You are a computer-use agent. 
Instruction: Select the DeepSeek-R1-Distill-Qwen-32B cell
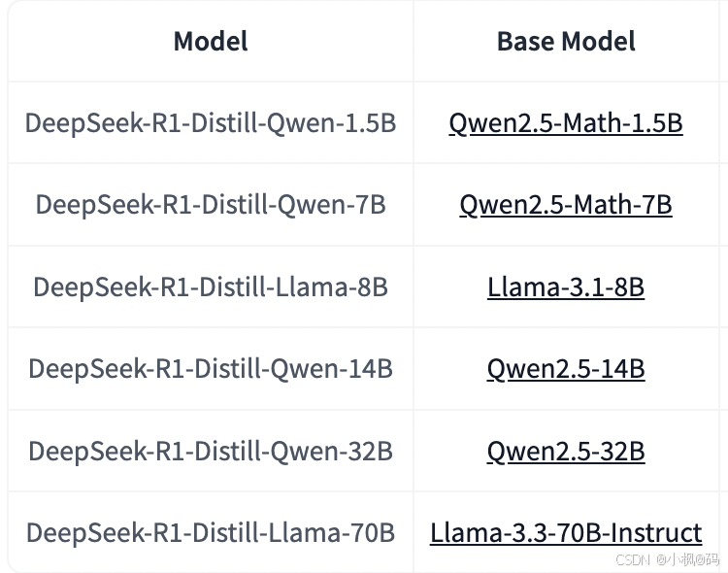pyautogui.click(x=211, y=452)
